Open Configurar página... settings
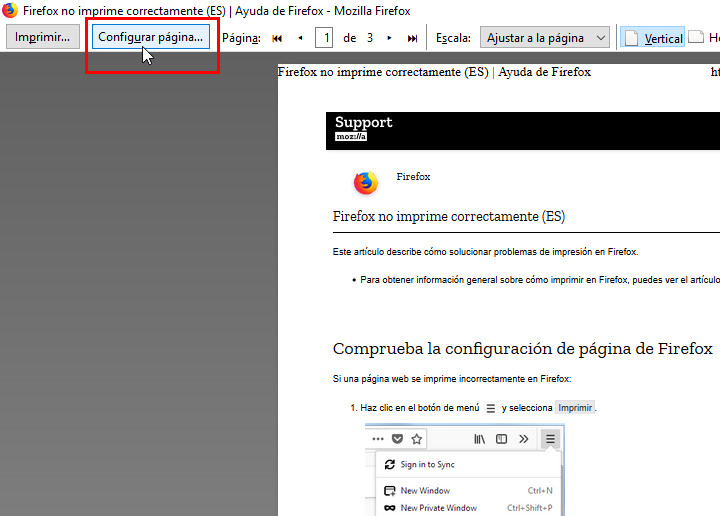The height and width of the screenshot is (516, 720). [x=151, y=37]
